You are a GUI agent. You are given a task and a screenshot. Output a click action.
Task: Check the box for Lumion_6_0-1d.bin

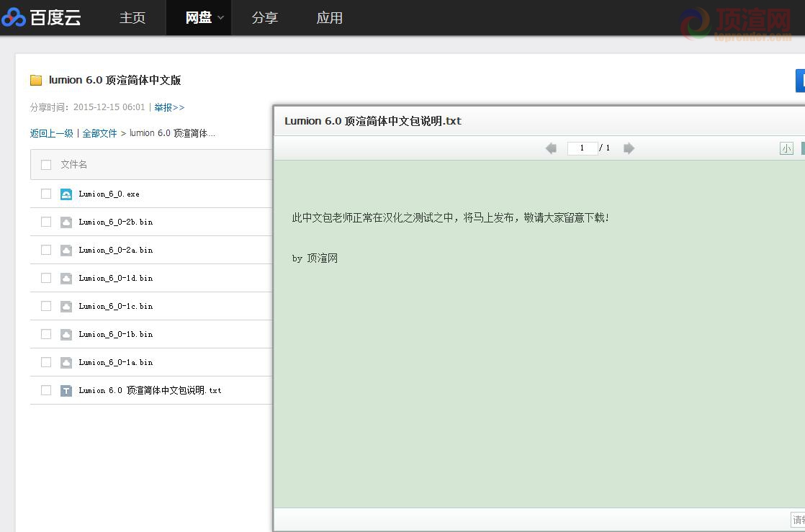[x=46, y=278]
